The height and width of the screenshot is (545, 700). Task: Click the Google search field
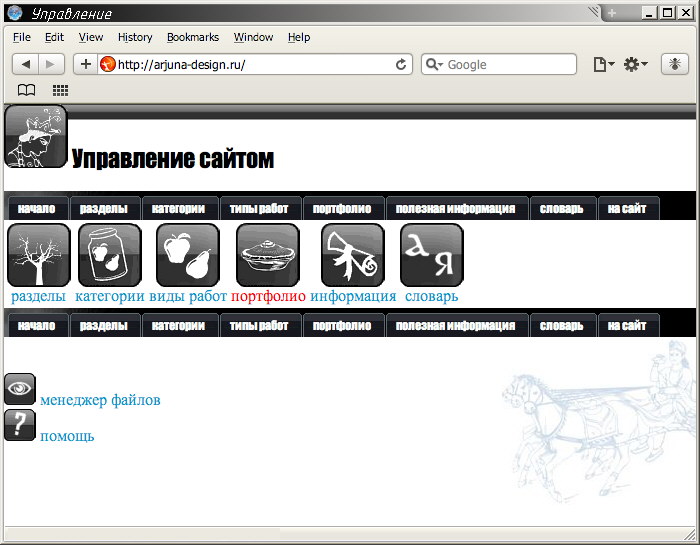point(499,65)
